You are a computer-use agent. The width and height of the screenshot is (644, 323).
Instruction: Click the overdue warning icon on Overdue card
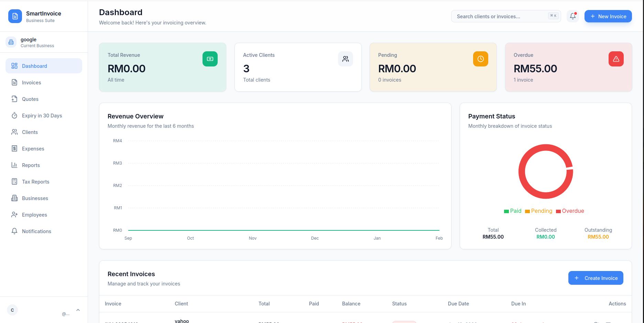click(x=615, y=59)
